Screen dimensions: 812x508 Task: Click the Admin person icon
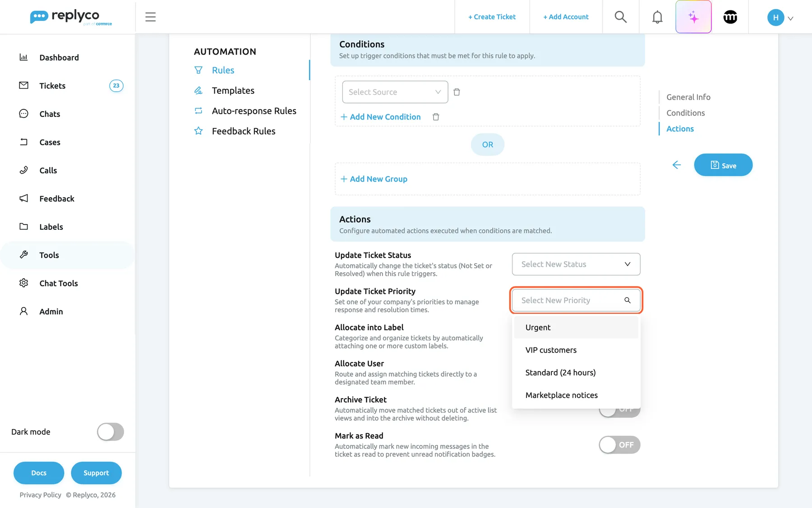pyautogui.click(x=24, y=311)
